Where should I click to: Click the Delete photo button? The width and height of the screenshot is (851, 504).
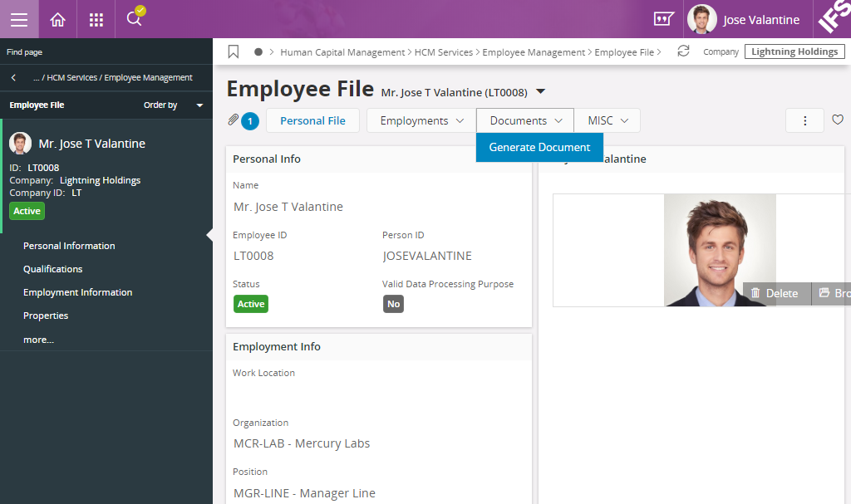click(774, 293)
